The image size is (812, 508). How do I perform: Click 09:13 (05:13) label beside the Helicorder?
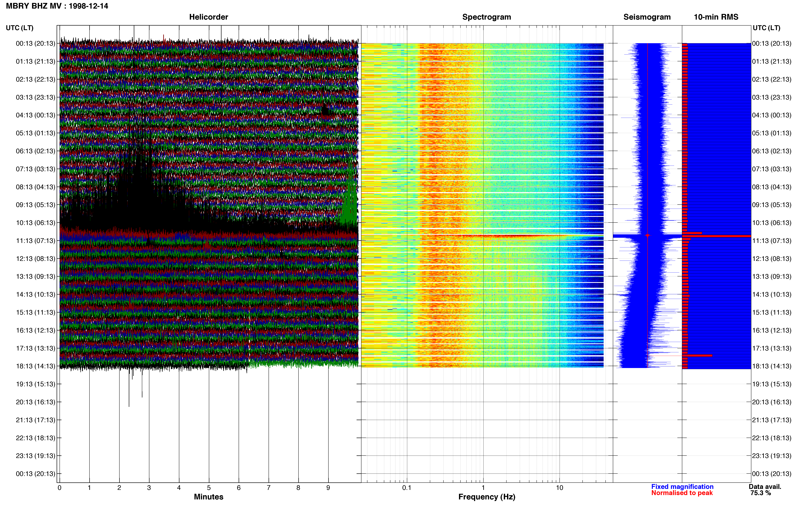click(x=36, y=205)
